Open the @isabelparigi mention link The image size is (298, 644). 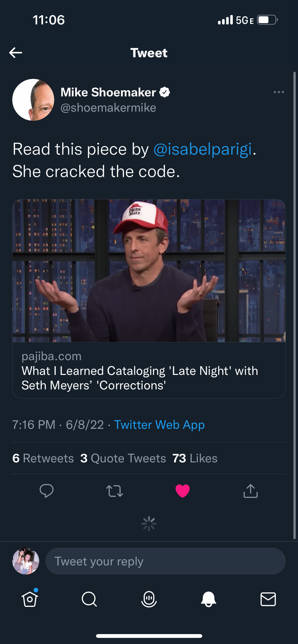[x=203, y=149]
